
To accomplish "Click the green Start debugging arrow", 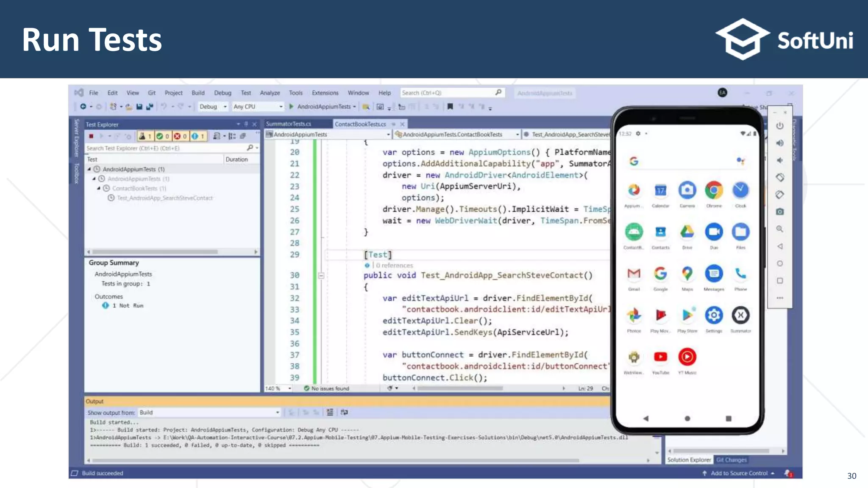I will 292,107.
